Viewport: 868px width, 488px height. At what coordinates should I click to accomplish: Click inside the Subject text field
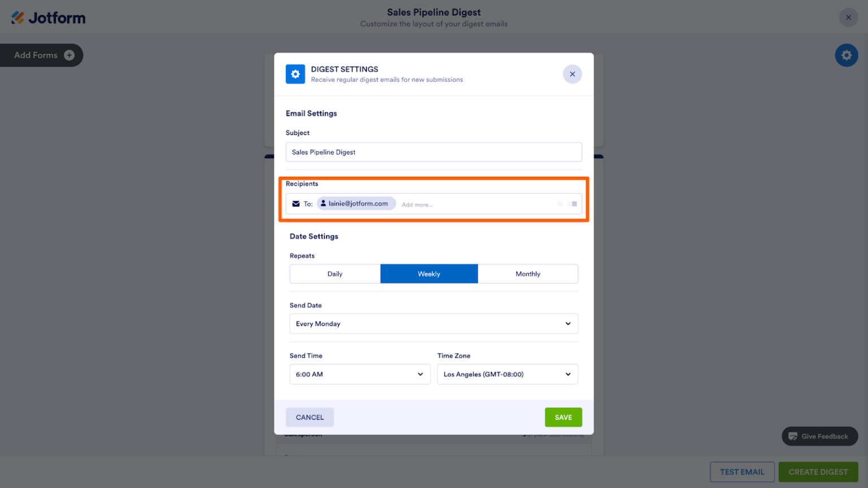coord(433,151)
